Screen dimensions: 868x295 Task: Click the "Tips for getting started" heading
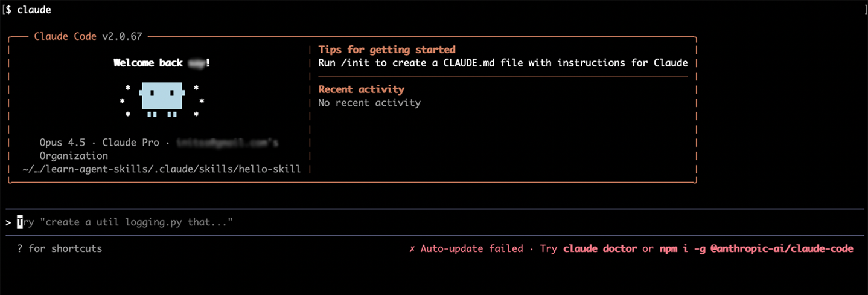click(x=386, y=50)
